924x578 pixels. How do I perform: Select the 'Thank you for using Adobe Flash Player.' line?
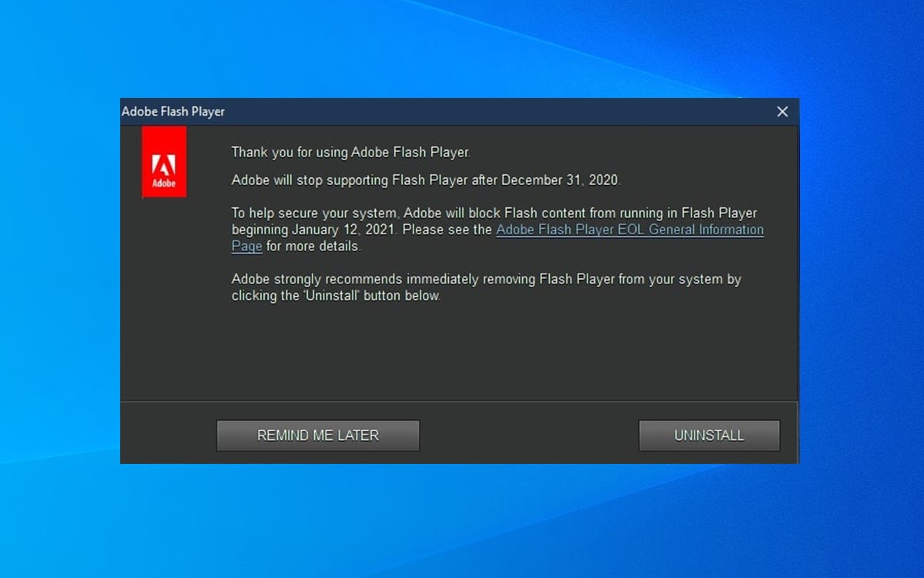(350, 153)
